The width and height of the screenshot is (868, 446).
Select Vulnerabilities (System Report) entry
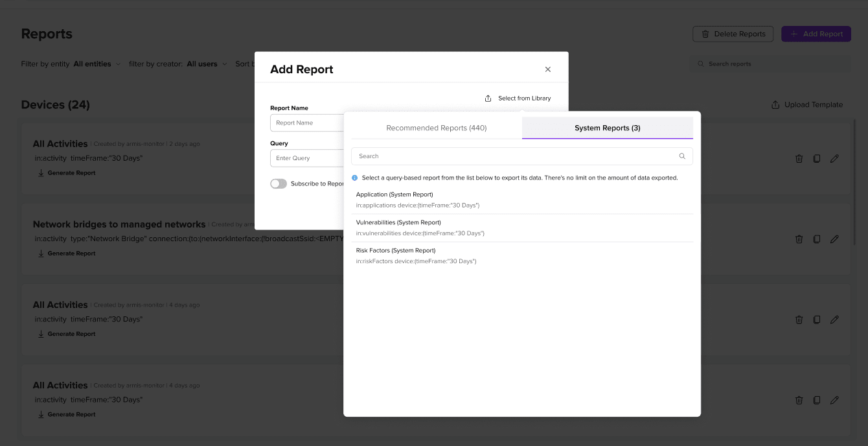pos(522,228)
